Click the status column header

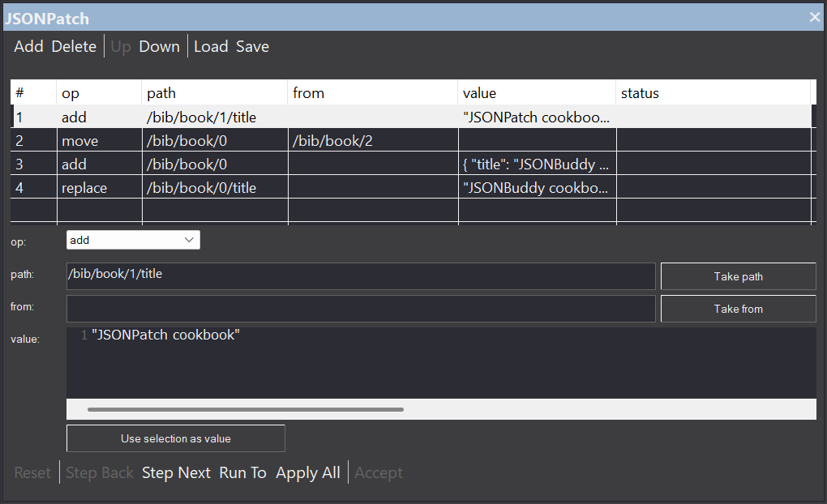coord(713,93)
